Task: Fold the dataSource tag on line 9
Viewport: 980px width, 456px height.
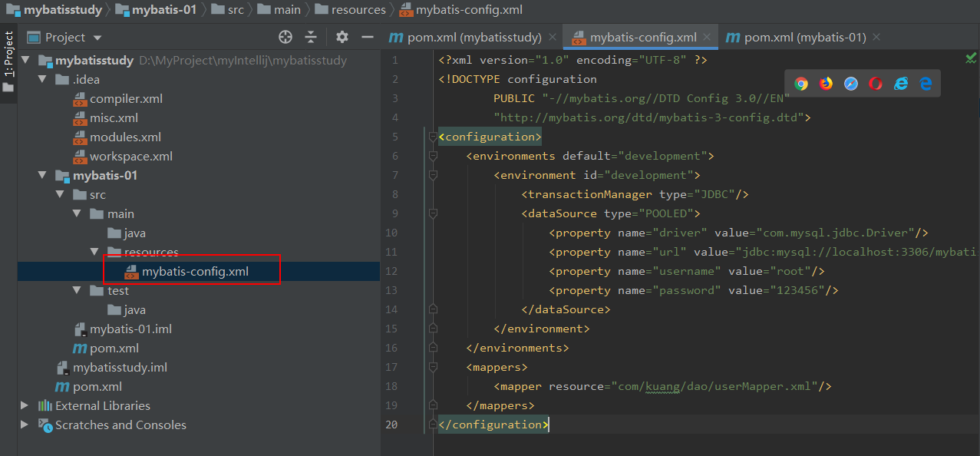Action: pyautogui.click(x=433, y=213)
